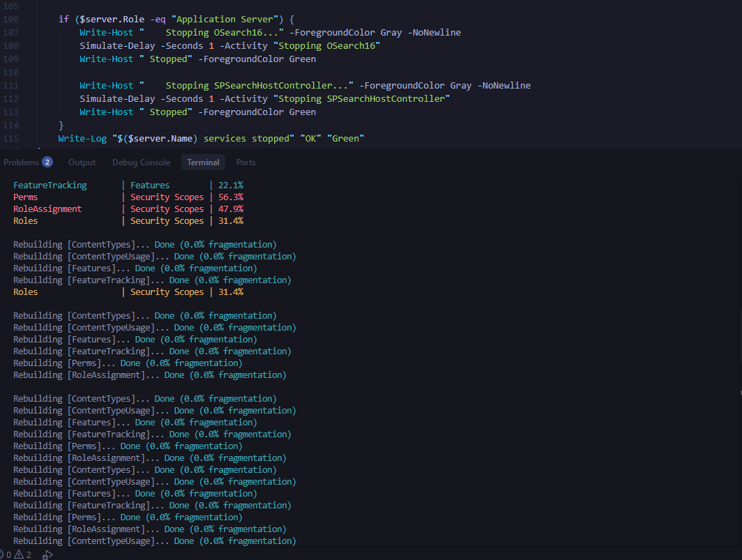
Task: Select the Terminal tab
Action: click(x=203, y=162)
